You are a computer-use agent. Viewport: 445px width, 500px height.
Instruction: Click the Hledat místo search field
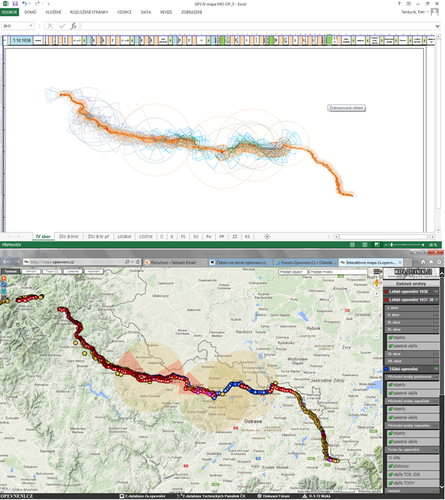[338, 272]
